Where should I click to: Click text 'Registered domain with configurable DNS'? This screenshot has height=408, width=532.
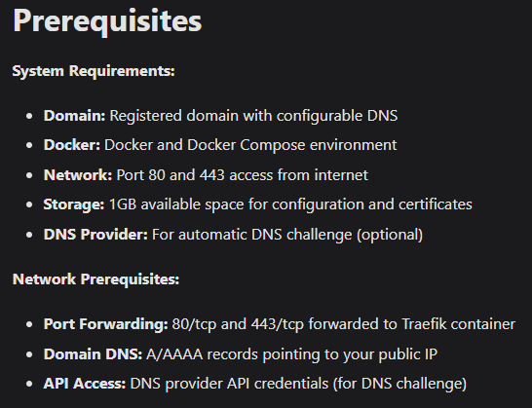coord(253,116)
